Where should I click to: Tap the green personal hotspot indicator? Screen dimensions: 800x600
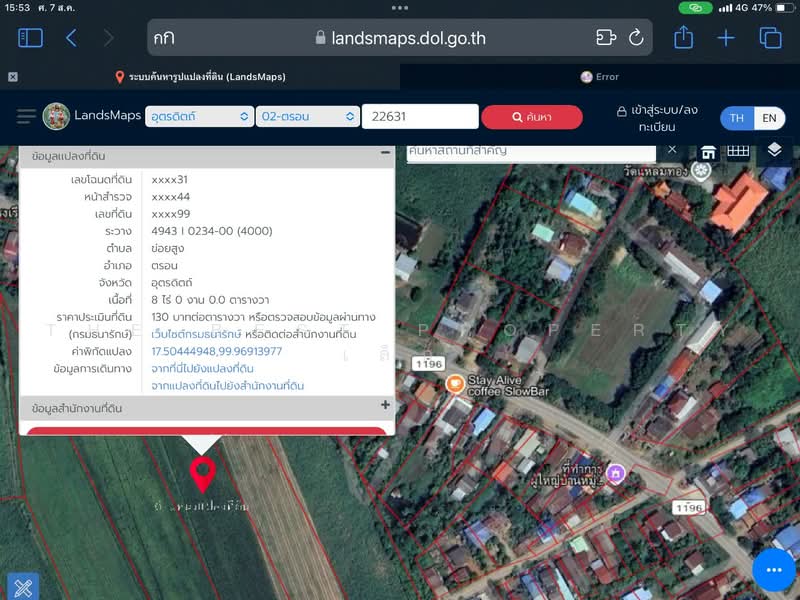[695, 8]
